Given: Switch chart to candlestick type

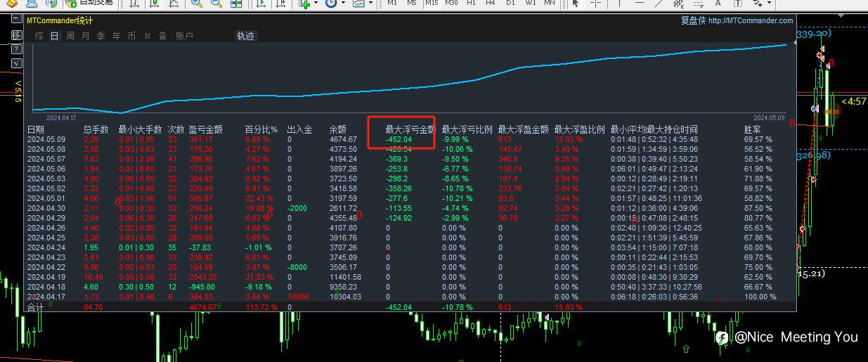Looking at the screenshot, I should pos(153,4).
